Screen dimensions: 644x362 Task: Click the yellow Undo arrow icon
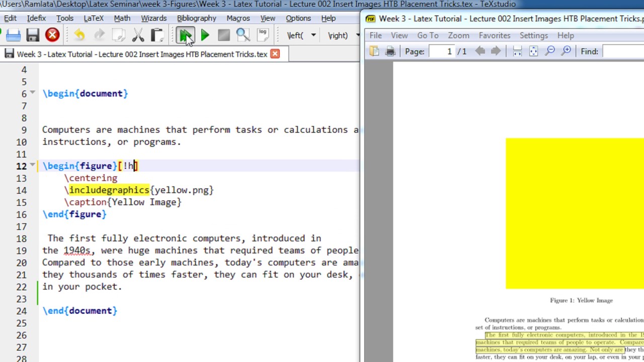click(79, 35)
